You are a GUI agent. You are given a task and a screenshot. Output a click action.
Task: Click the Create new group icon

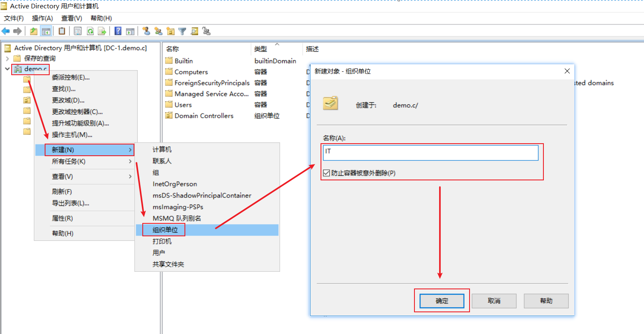pyautogui.click(x=158, y=31)
